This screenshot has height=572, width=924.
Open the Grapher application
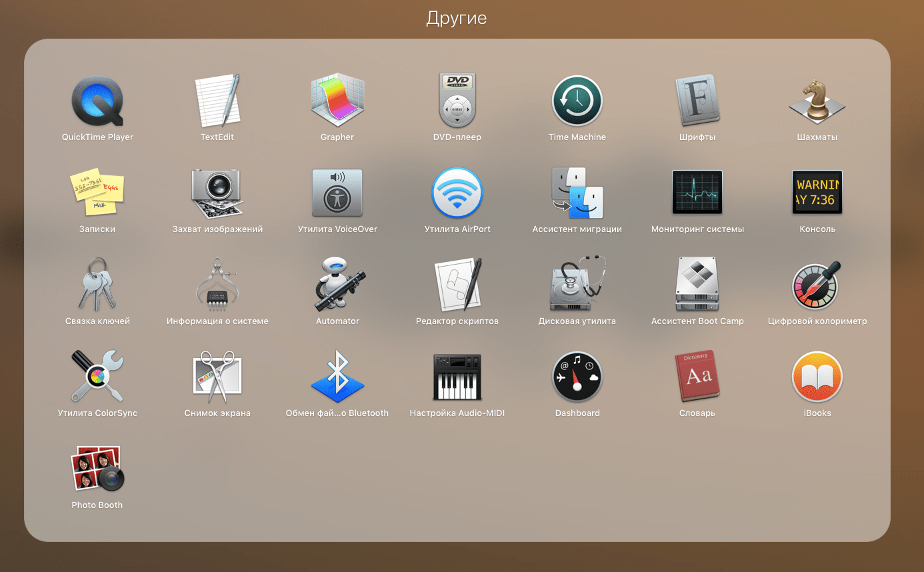[337, 101]
